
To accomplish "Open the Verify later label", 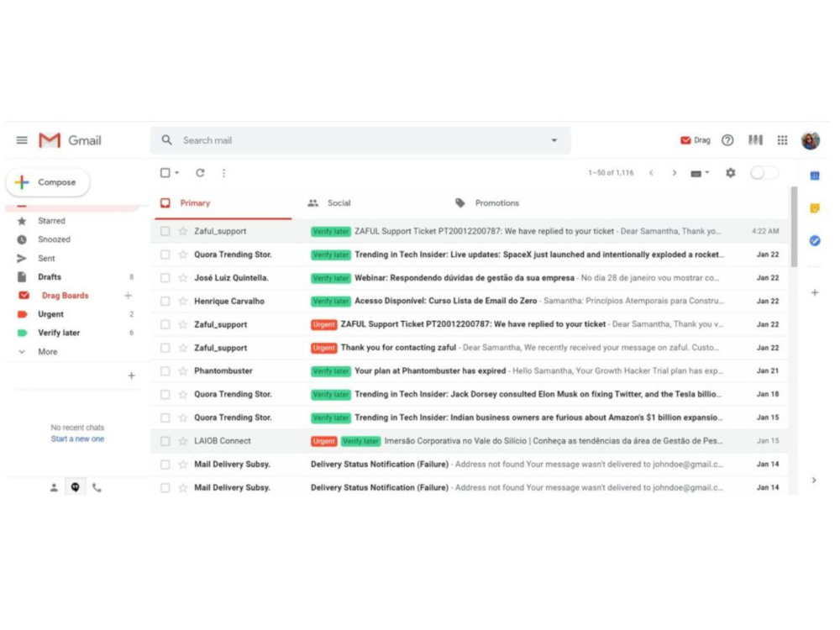I will [x=59, y=333].
